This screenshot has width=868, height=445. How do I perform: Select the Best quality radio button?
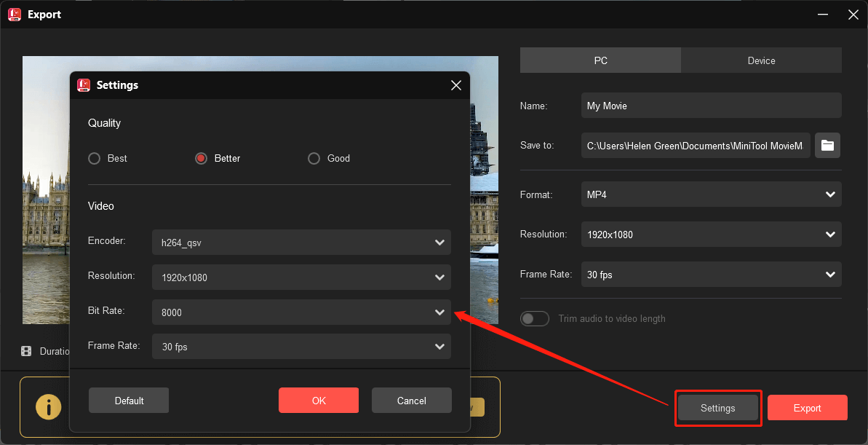point(95,159)
